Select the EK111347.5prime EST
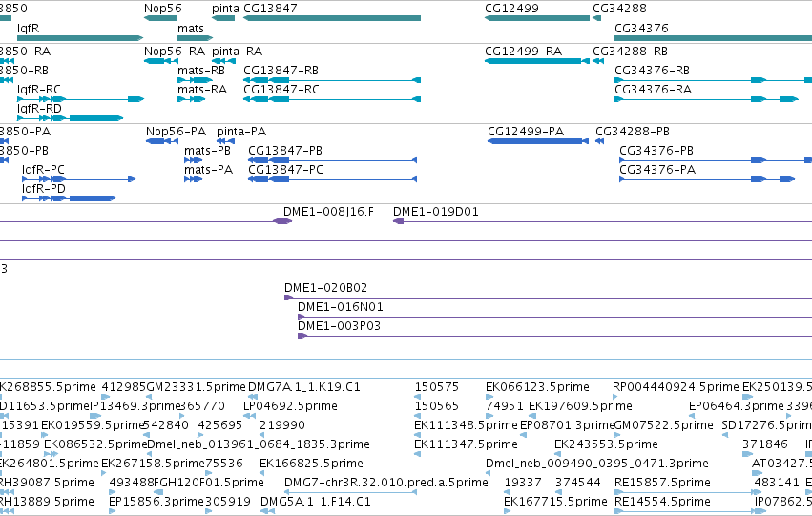 [417, 454]
